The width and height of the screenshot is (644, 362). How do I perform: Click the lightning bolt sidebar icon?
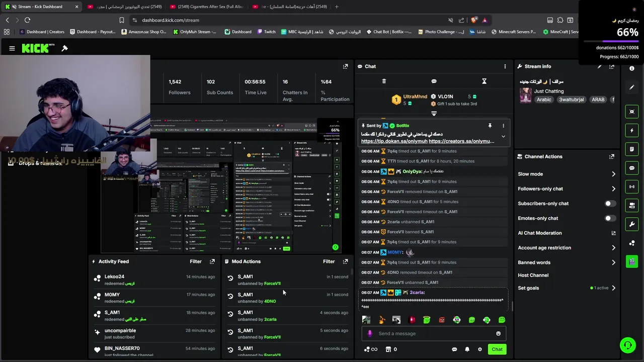(632, 130)
